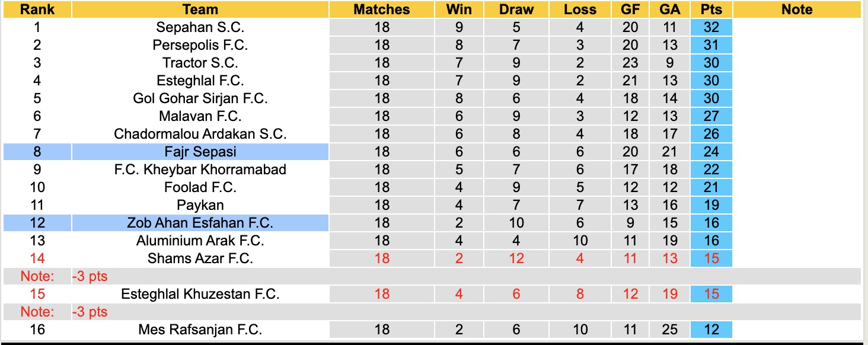Select Mes Rafsanjan's 12 points cell
Image resolution: width=868 pixels, height=345 pixels.
tap(711, 330)
